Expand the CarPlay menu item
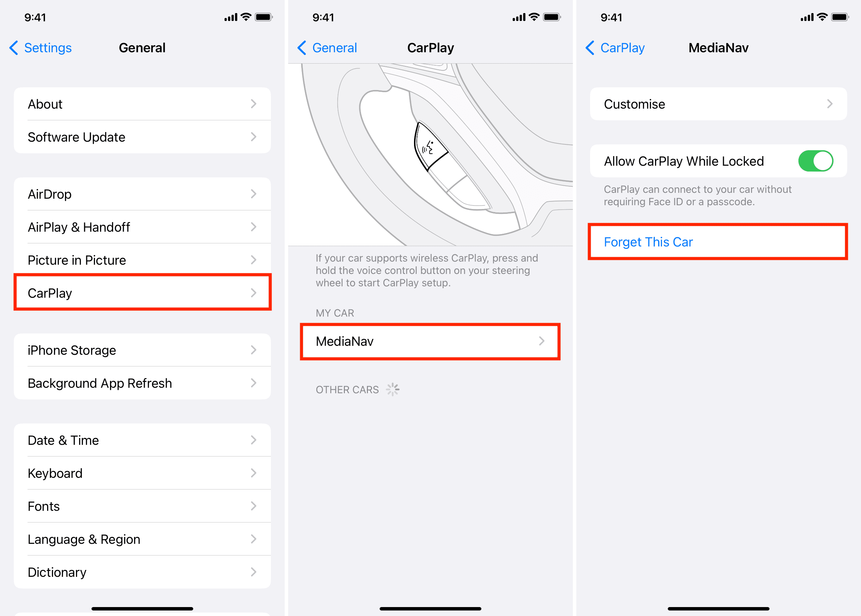Viewport: 861px width, 616px height. pyautogui.click(x=143, y=291)
